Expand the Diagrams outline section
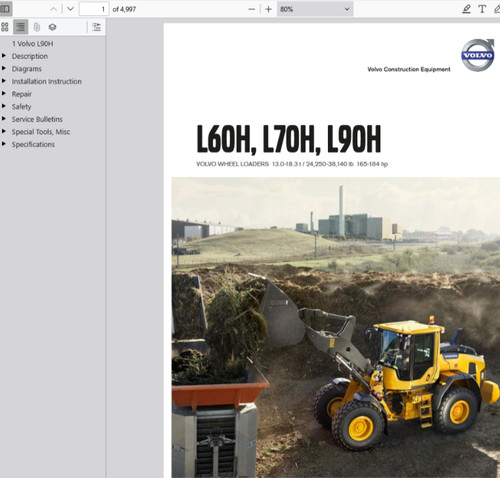 pos(4,68)
